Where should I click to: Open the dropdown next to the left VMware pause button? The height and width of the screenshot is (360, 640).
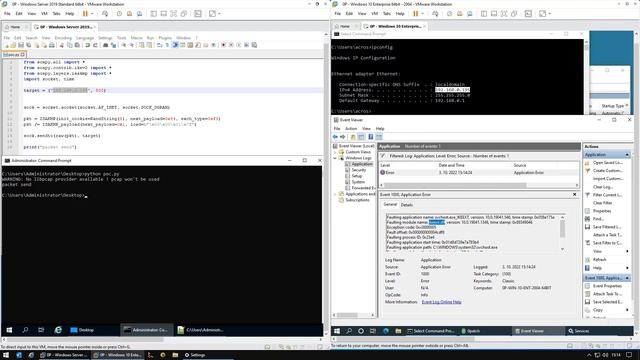(92, 13)
